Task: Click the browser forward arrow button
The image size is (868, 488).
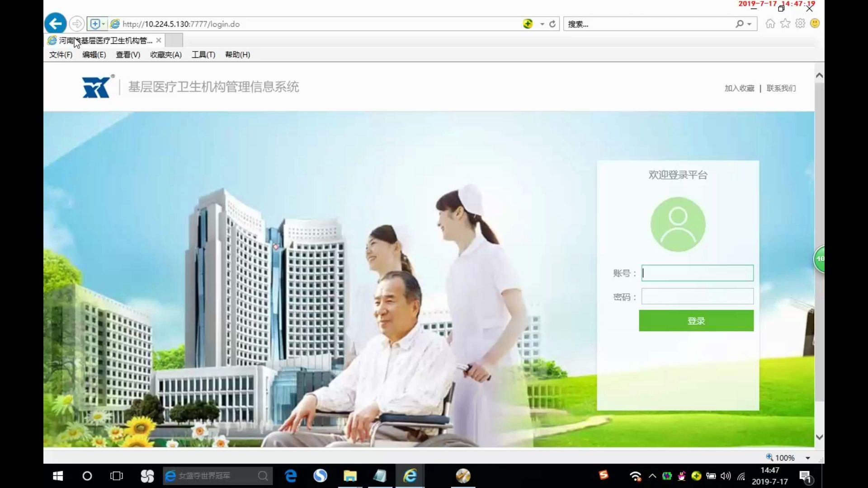Action: coord(77,23)
